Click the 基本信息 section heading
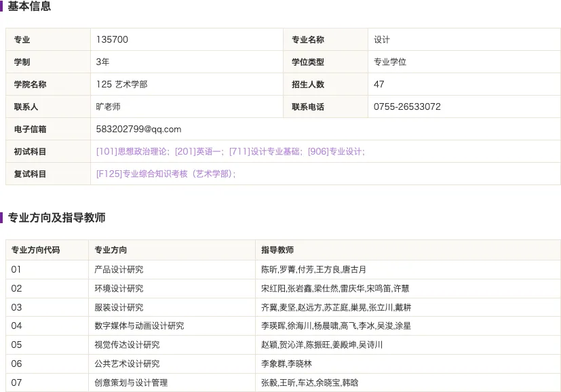This screenshot has height=392, width=561. click(29, 6)
